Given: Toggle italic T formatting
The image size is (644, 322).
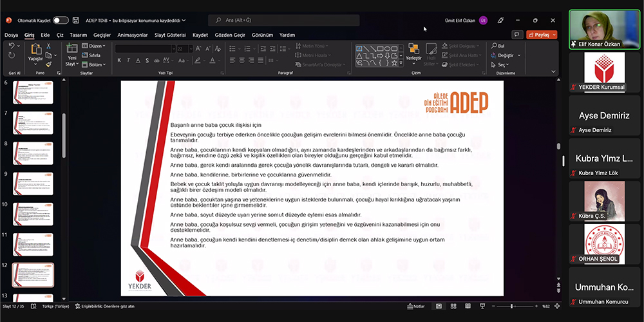Looking at the screenshot, I should tap(128, 61).
